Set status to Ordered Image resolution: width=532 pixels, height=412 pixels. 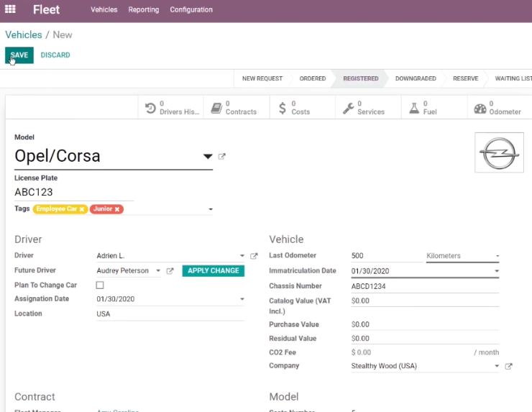pyautogui.click(x=313, y=79)
